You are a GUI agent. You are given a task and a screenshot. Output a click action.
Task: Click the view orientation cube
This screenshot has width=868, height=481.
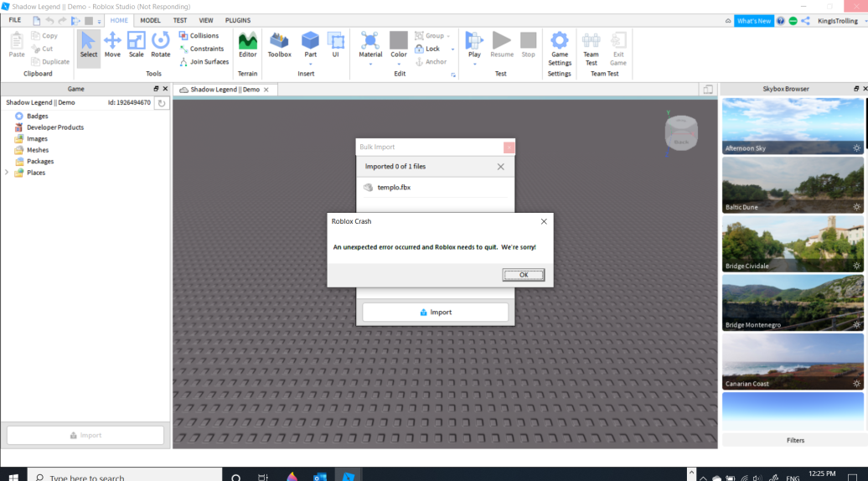(681, 133)
